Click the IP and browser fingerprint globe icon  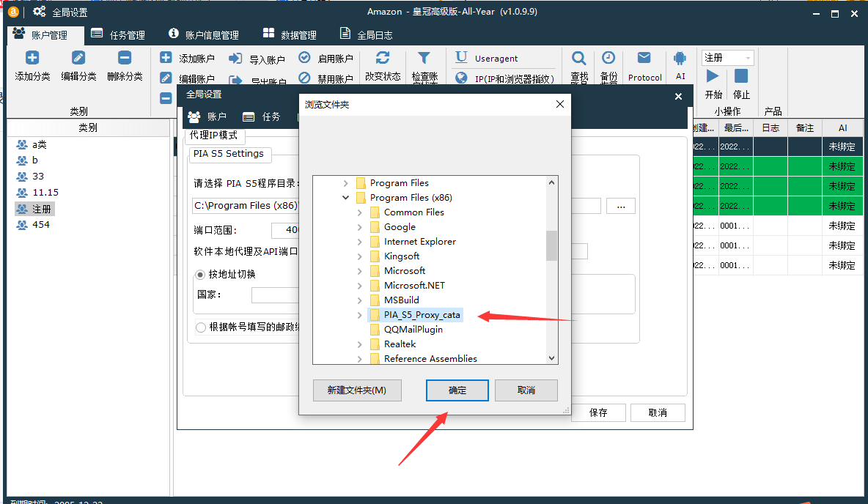pyautogui.click(x=461, y=78)
